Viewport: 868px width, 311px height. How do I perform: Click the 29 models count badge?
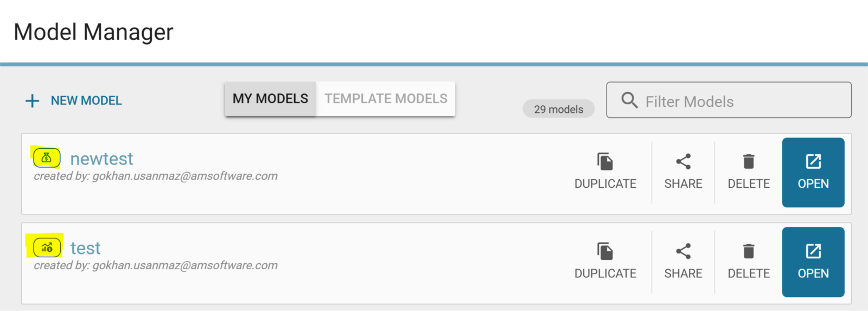pos(558,109)
